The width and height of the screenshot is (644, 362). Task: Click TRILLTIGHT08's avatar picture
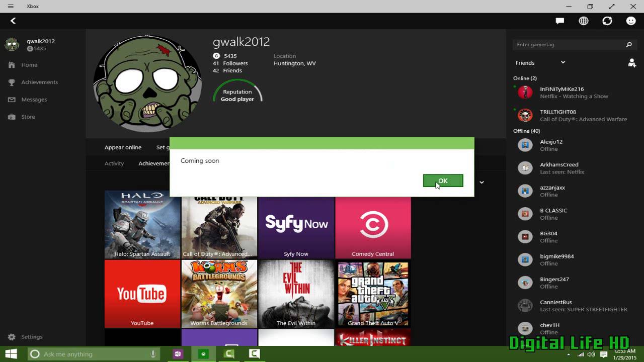[x=525, y=116]
